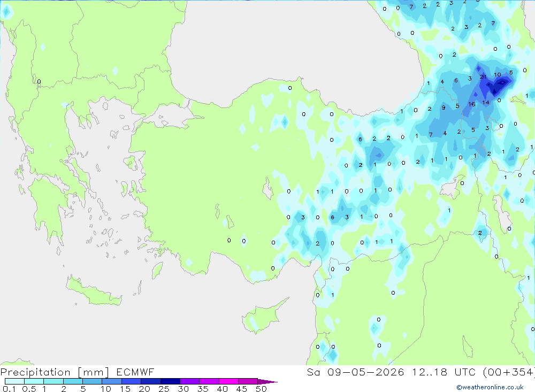The image size is (535, 392).
Task: Click the '21' precipitation value on map
Action: pos(483,77)
